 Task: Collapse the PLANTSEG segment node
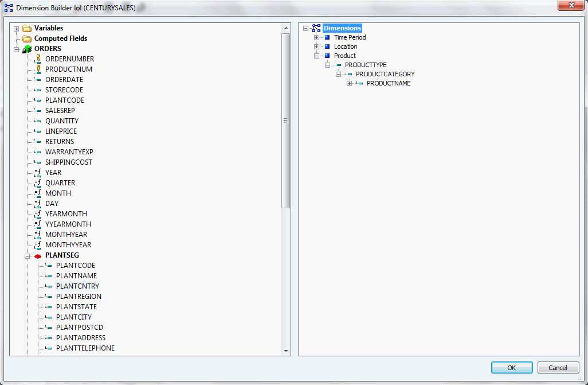click(x=27, y=256)
